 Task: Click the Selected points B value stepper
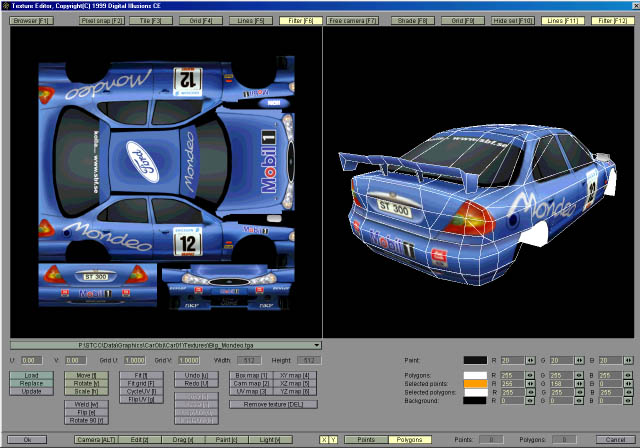628,384
